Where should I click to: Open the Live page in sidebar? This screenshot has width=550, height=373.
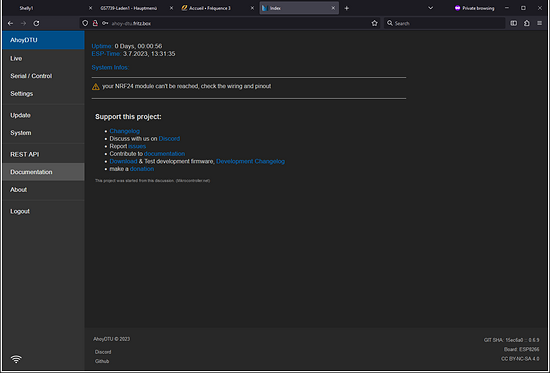43,58
